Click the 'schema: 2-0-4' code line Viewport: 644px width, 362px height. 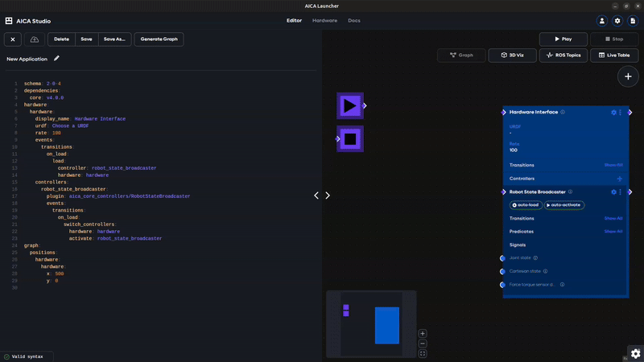tap(42, 84)
